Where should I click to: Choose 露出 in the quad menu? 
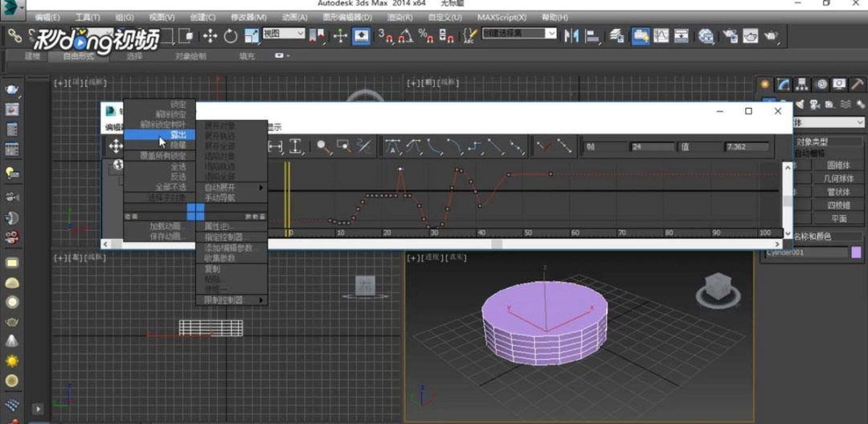pyautogui.click(x=159, y=134)
